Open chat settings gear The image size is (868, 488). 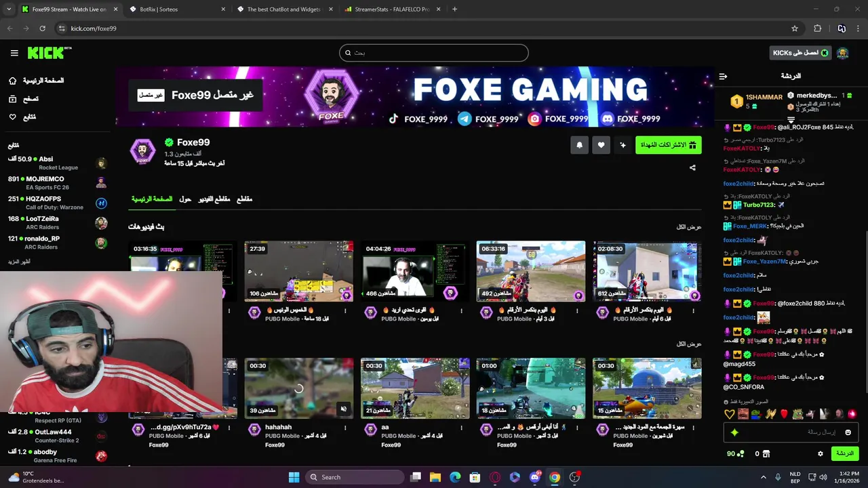pos(820,453)
